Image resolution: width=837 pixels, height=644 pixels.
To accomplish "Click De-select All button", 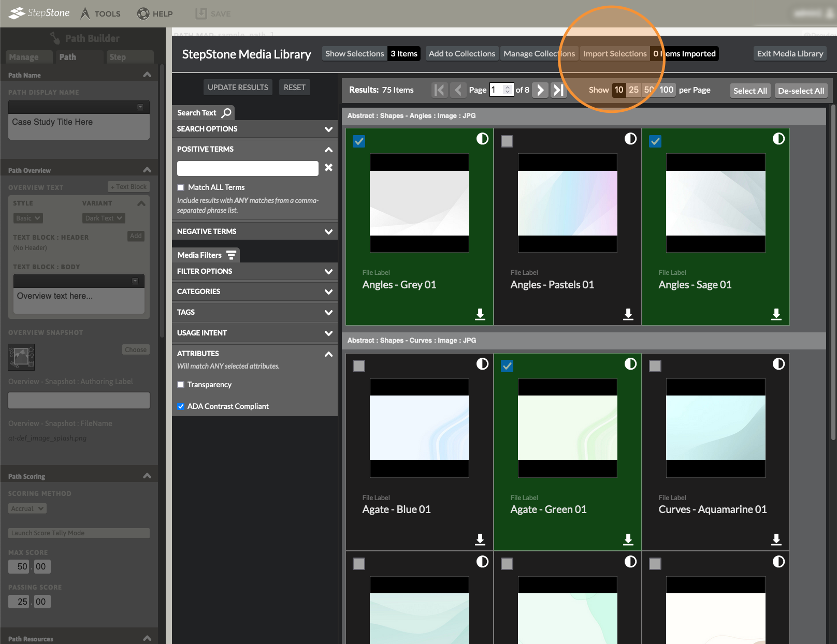I will (801, 91).
